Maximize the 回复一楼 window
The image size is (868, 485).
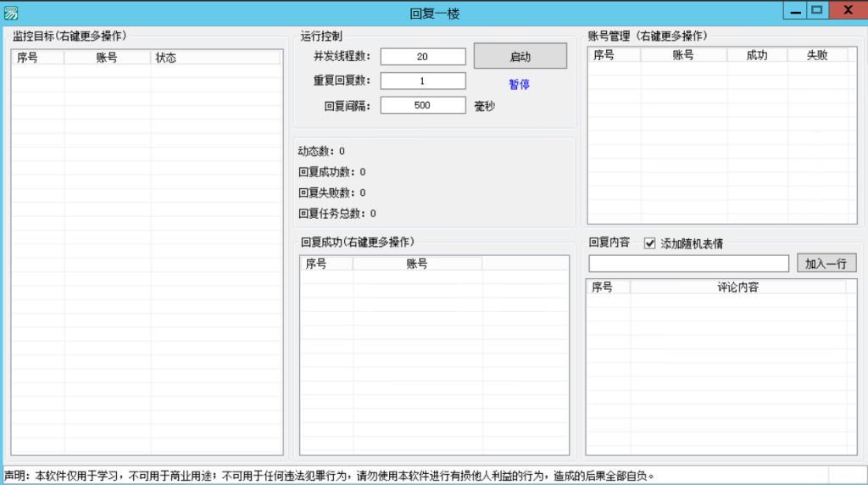pos(816,10)
